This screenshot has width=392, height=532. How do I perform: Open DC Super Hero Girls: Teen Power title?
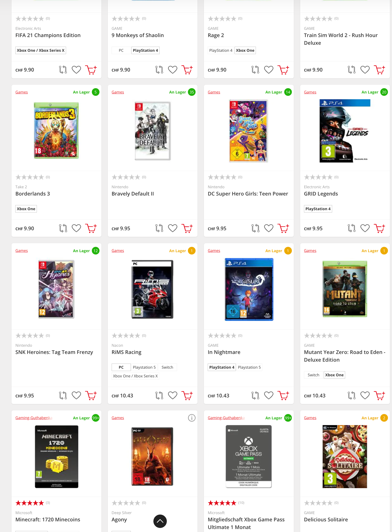pos(248,194)
